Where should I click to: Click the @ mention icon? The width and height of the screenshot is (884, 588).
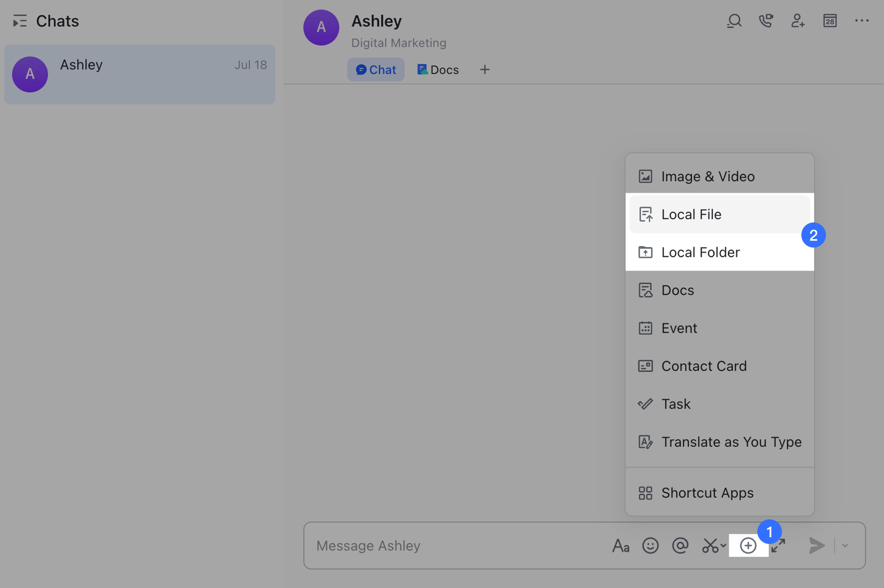pos(680,545)
